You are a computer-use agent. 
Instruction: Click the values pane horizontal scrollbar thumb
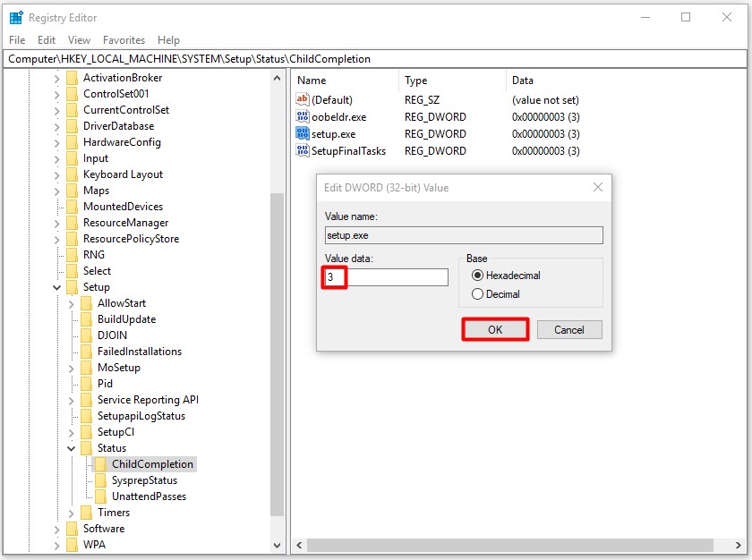(509, 545)
